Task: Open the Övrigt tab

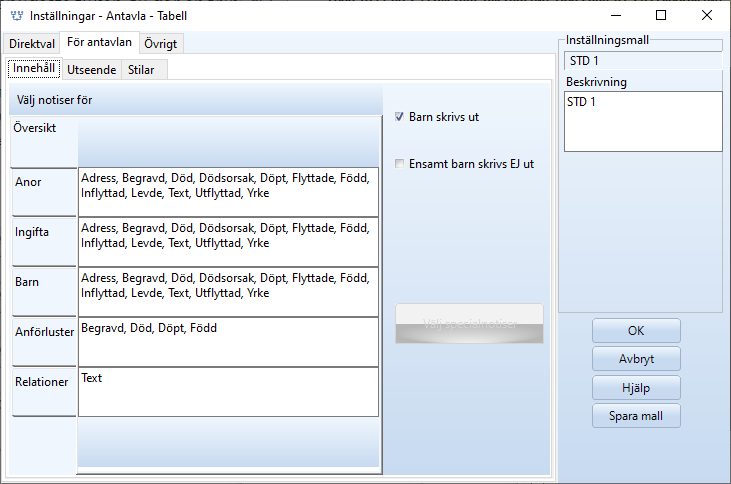Action: 161,44
